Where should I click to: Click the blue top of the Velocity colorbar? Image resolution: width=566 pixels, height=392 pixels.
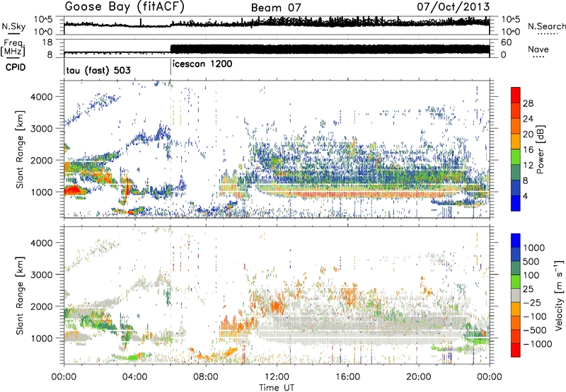[x=516, y=241]
